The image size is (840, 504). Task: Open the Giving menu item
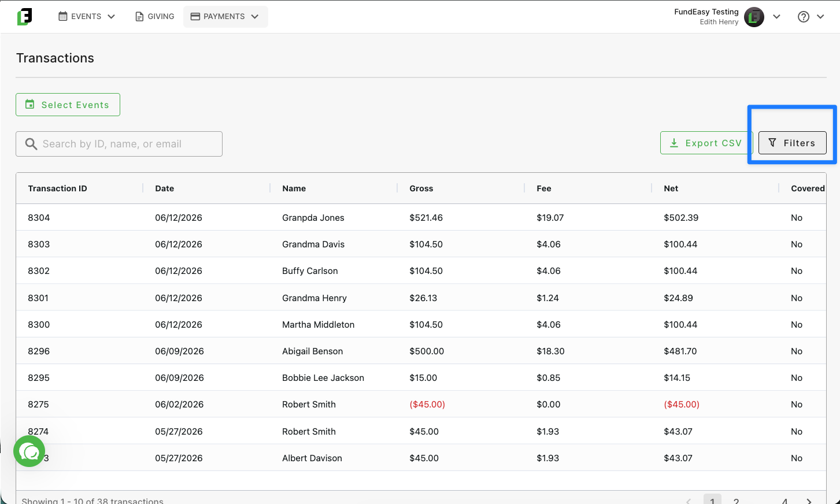pyautogui.click(x=154, y=17)
